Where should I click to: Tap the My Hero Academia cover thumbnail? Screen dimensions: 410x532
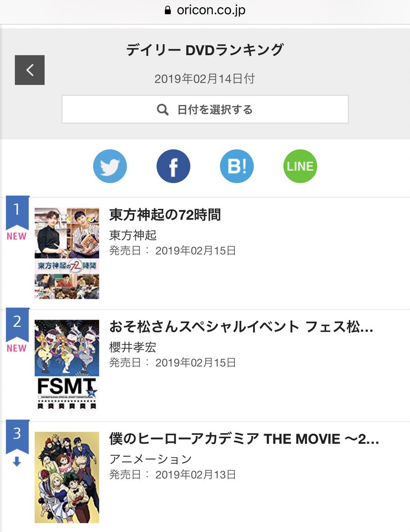click(x=67, y=477)
